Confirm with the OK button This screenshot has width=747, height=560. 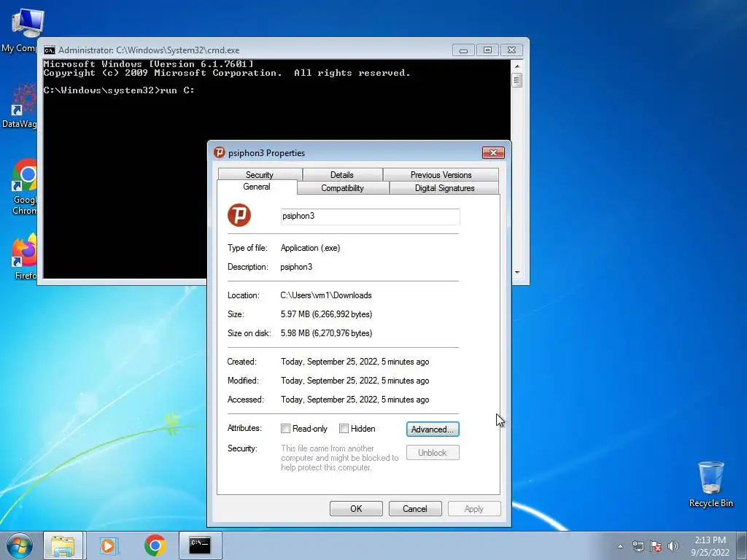356,508
